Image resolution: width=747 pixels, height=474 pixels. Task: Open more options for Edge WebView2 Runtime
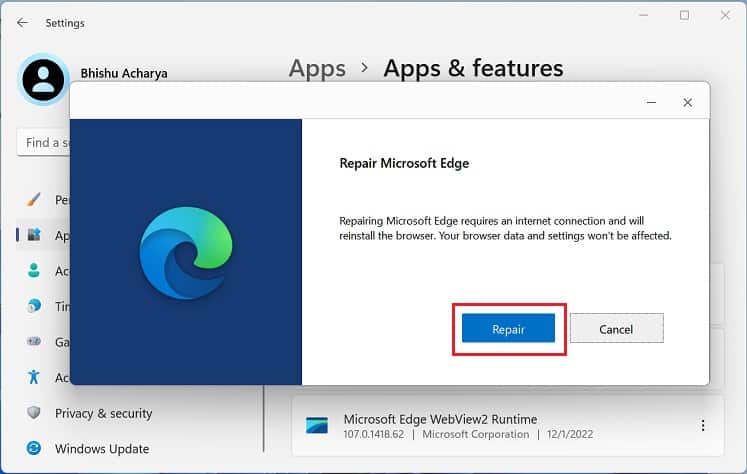pos(703,425)
